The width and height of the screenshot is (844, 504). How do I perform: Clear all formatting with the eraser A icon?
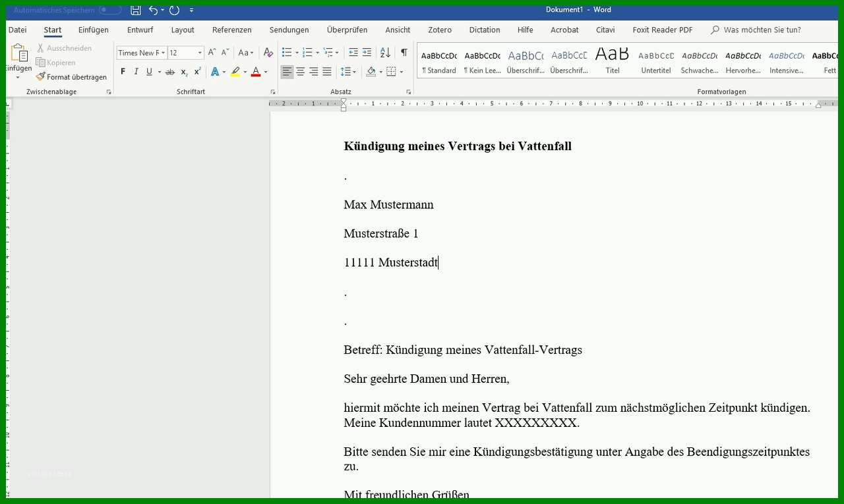tap(268, 53)
